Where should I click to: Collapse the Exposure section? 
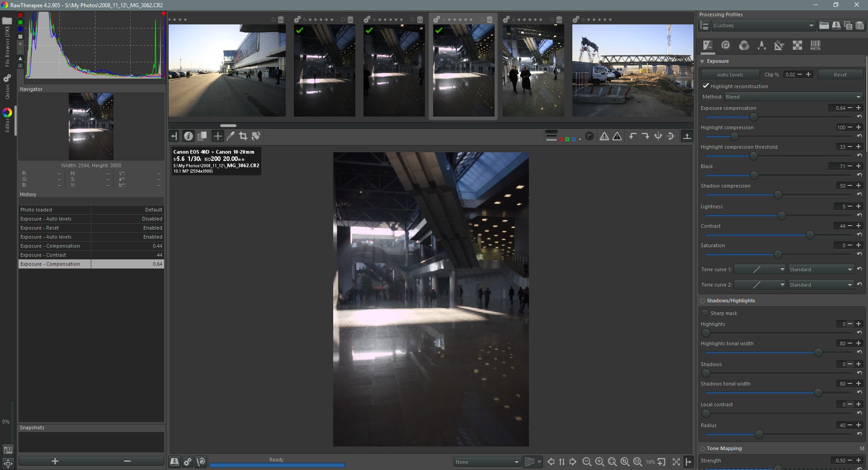703,61
